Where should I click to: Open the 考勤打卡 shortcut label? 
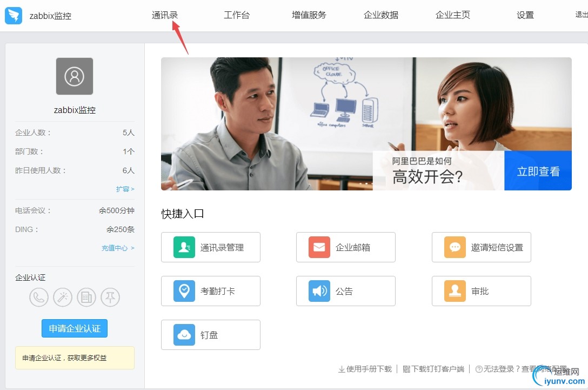point(217,291)
